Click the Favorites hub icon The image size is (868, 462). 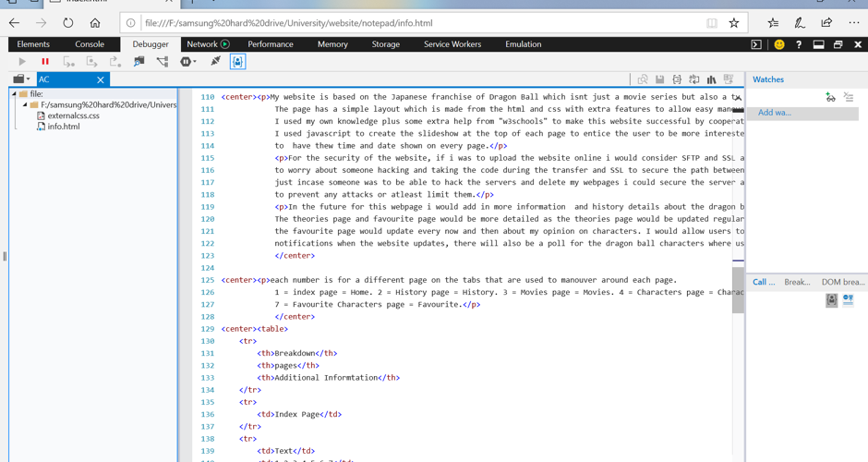click(773, 23)
